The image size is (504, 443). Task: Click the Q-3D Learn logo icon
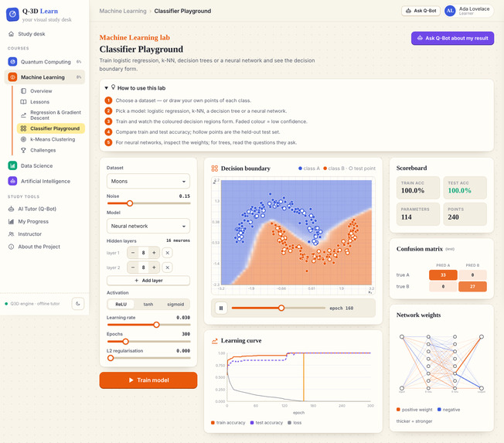click(12, 15)
